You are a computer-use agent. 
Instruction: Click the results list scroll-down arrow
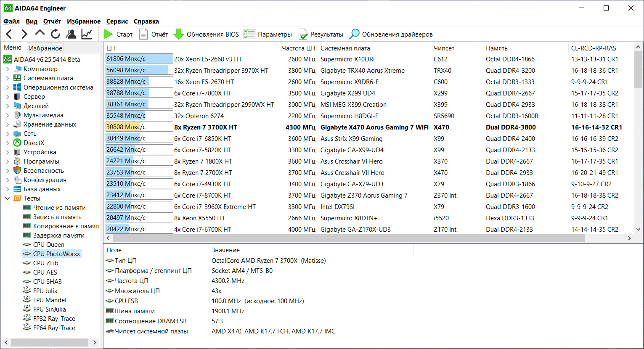click(638, 229)
